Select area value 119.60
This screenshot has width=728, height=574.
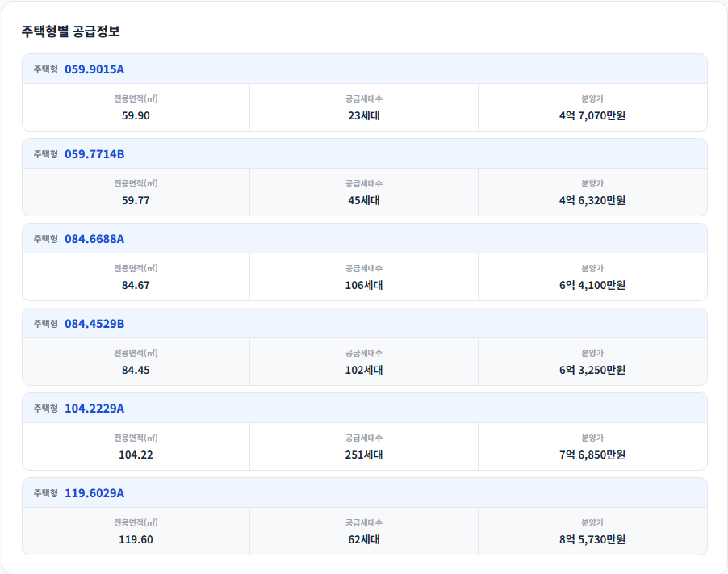tap(136, 539)
